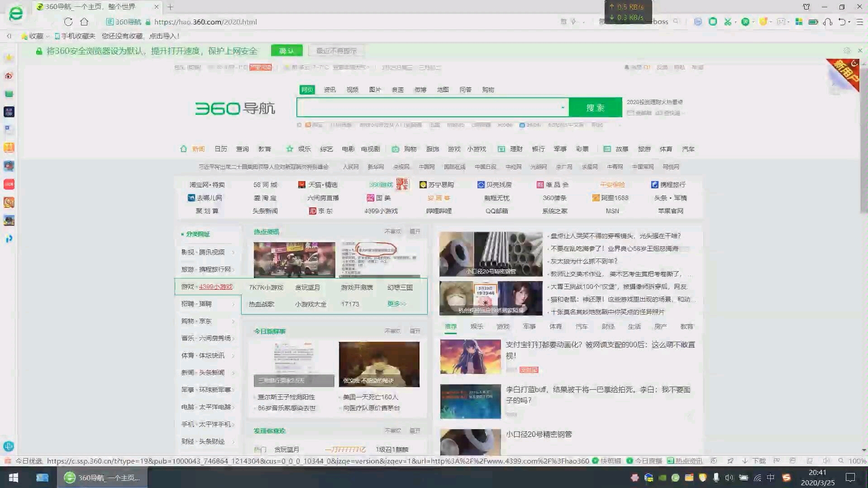The image size is (868, 488).
Task: Click the 更多>> link in games popup
Action: click(x=397, y=304)
